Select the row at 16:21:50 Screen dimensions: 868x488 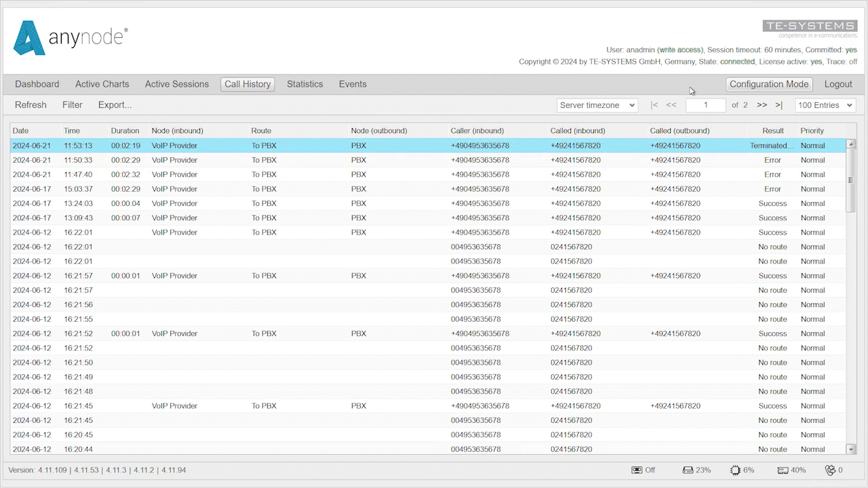pyautogui.click(x=429, y=363)
